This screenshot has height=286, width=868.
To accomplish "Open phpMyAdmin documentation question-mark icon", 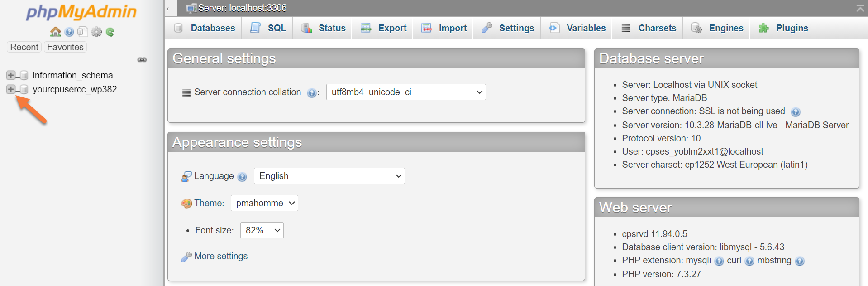I will (69, 32).
